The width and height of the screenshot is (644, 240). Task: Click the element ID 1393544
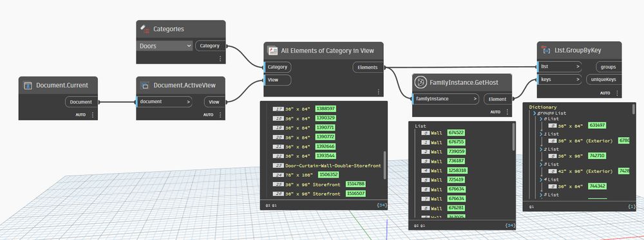(326, 156)
